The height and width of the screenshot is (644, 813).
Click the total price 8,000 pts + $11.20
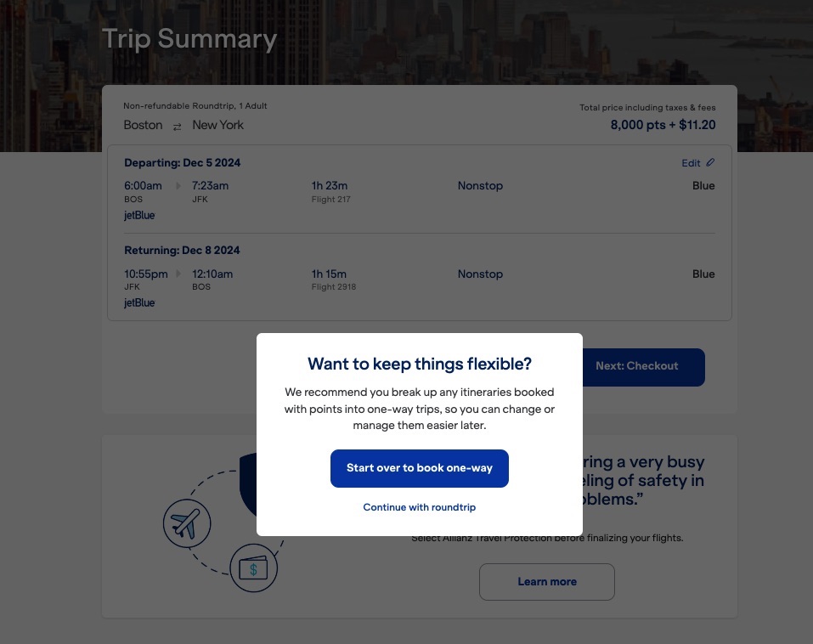pyautogui.click(x=663, y=124)
